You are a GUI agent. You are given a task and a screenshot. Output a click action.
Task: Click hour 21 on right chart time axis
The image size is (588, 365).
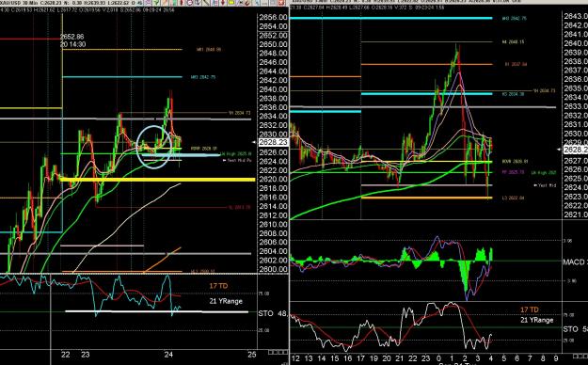coord(400,358)
